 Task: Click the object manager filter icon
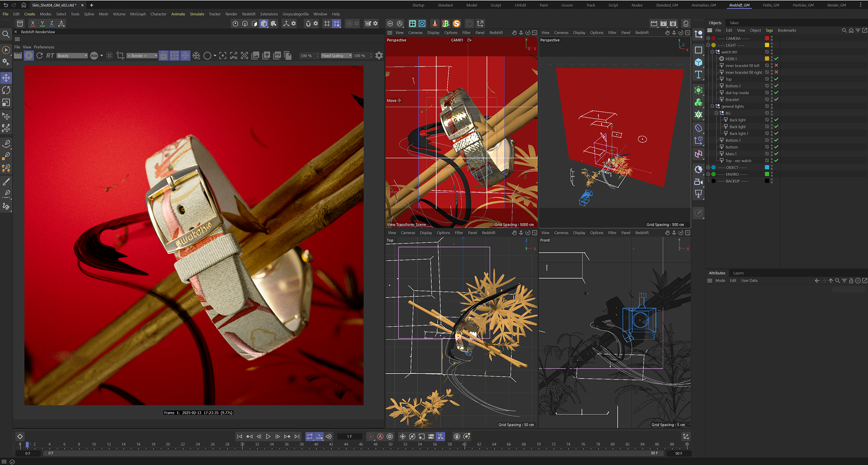[858, 30]
